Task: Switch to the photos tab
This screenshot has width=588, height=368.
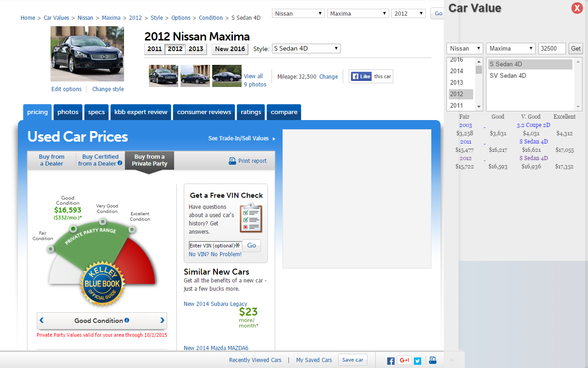Action: click(68, 112)
